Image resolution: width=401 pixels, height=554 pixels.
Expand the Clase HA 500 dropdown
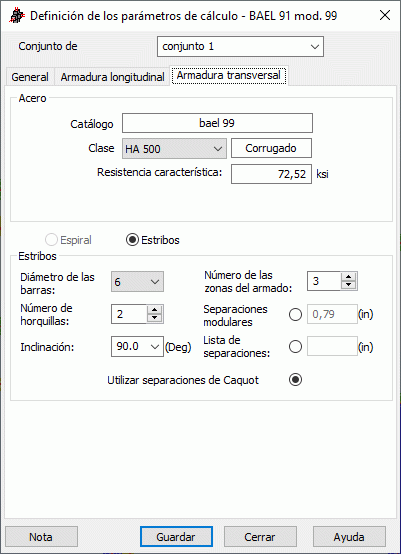(174, 149)
